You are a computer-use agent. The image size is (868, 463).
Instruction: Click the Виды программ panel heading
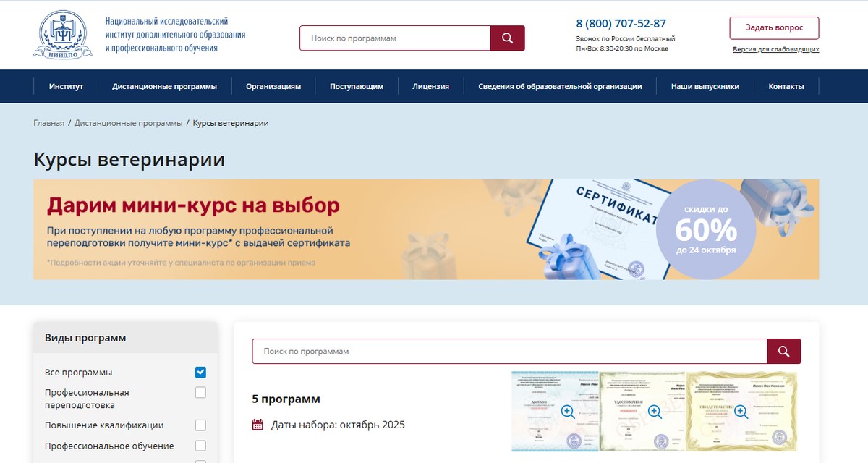click(x=85, y=338)
